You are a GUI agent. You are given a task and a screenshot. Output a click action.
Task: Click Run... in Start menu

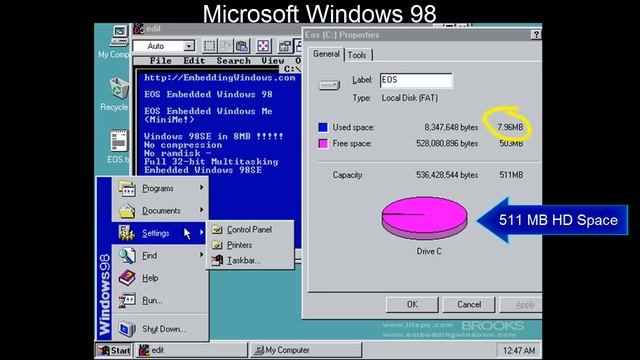(x=160, y=300)
